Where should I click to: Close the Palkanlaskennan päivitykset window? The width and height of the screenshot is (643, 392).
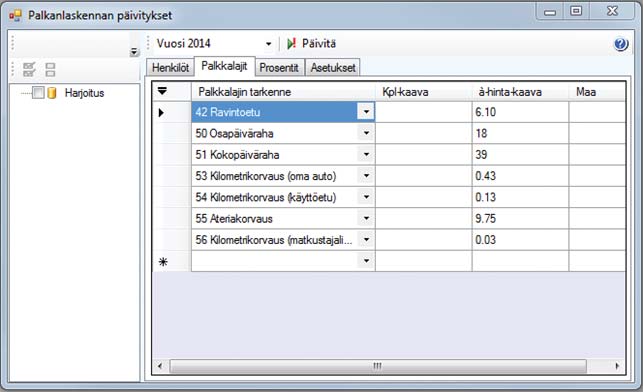[612, 11]
